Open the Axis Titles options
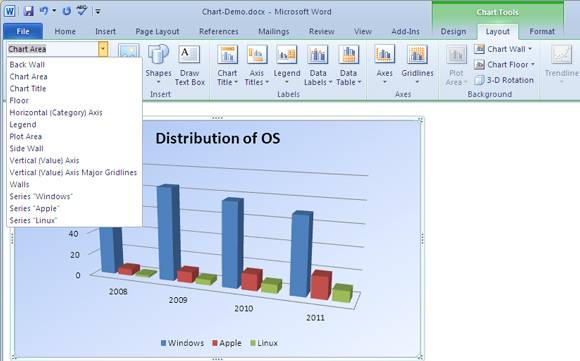Image resolution: width=580 pixels, height=361 pixels. coord(257,65)
